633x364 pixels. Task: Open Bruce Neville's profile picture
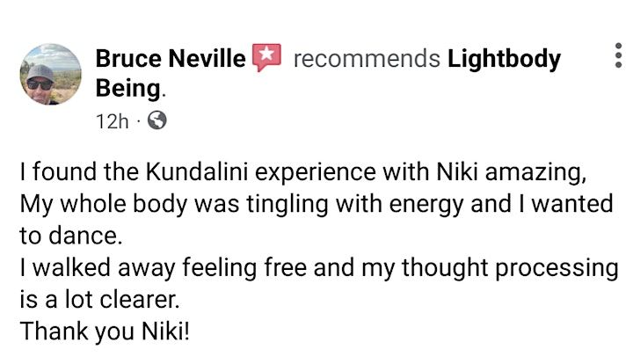tap(49, 75)
